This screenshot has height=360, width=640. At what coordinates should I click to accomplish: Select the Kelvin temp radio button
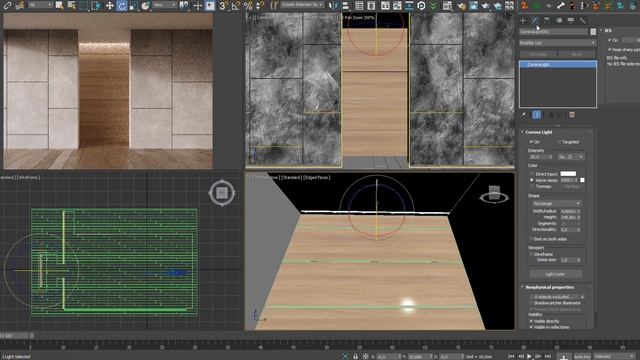tap(532, 180)
